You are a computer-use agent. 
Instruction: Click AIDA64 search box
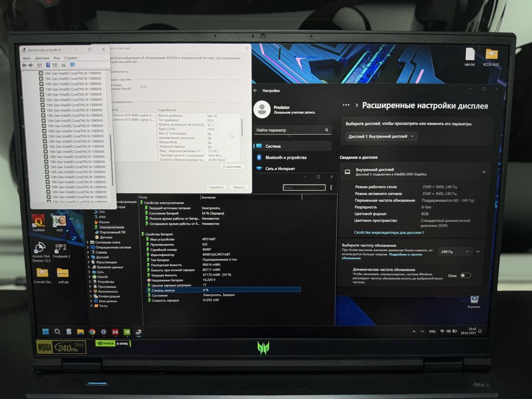click(304, 187)
